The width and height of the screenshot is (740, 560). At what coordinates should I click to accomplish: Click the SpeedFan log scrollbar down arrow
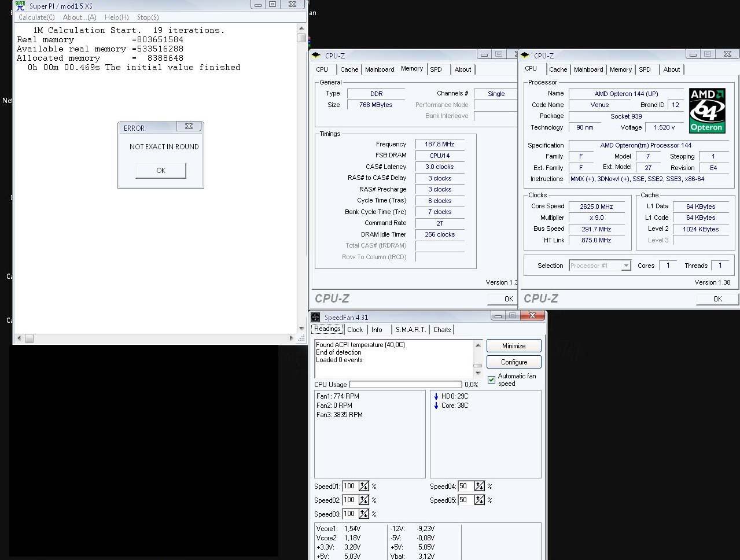[478, 373]
